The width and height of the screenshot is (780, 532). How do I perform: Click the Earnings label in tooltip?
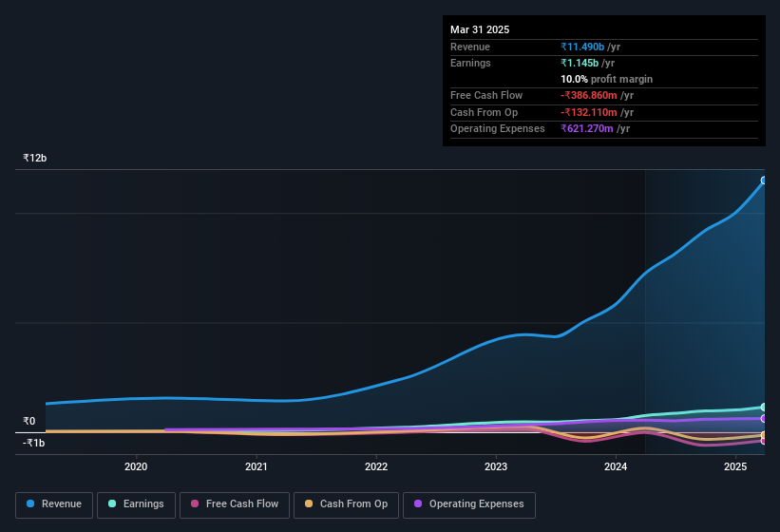tap(470, 63)
